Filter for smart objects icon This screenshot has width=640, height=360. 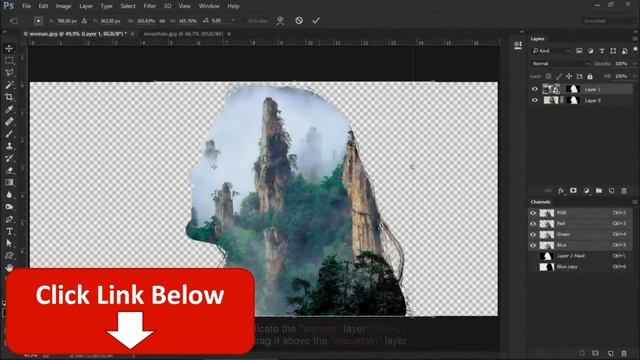point(624,51)
